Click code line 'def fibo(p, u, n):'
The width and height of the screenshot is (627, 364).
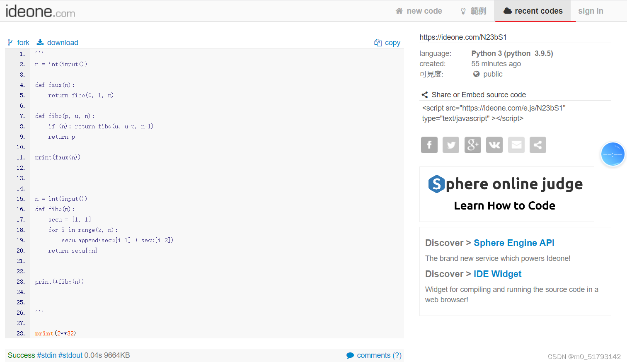click(x=65, y=116)
